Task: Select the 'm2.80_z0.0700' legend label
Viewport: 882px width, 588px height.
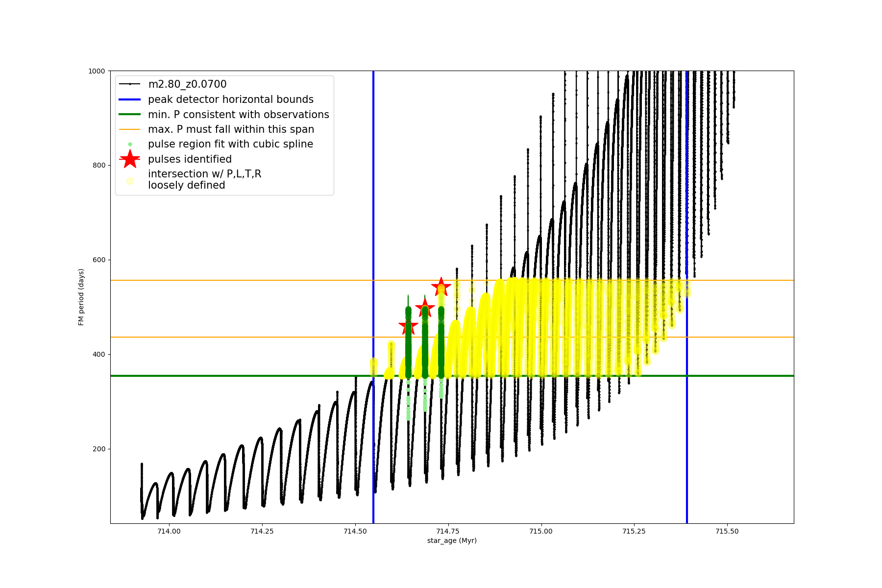Action: coord(187,84)
